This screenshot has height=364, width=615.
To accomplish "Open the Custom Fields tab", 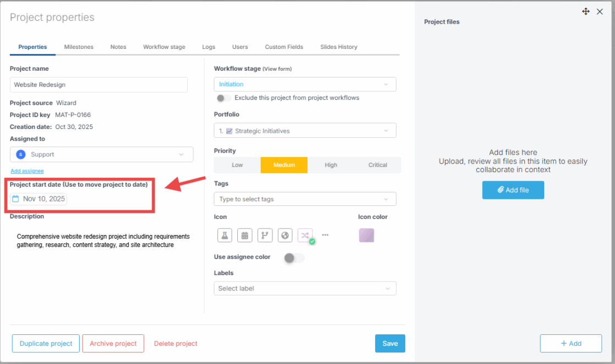I will click(x=284, y=47).
